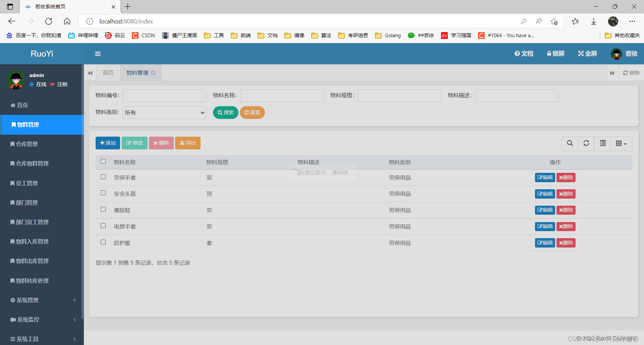Select 物料入库管理 in the sidebar

click(42, 241)
